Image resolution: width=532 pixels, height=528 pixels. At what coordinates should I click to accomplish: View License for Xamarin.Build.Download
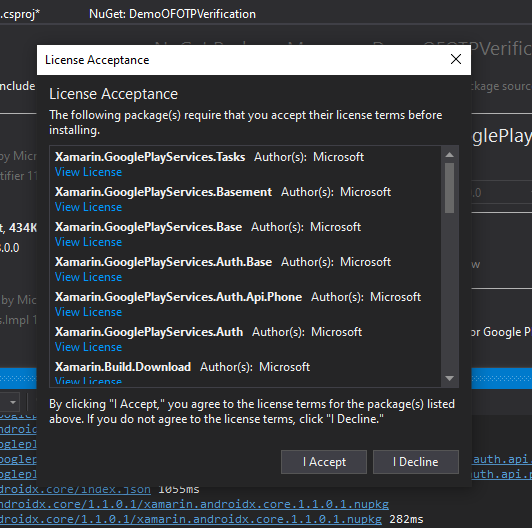click(88, 381)
